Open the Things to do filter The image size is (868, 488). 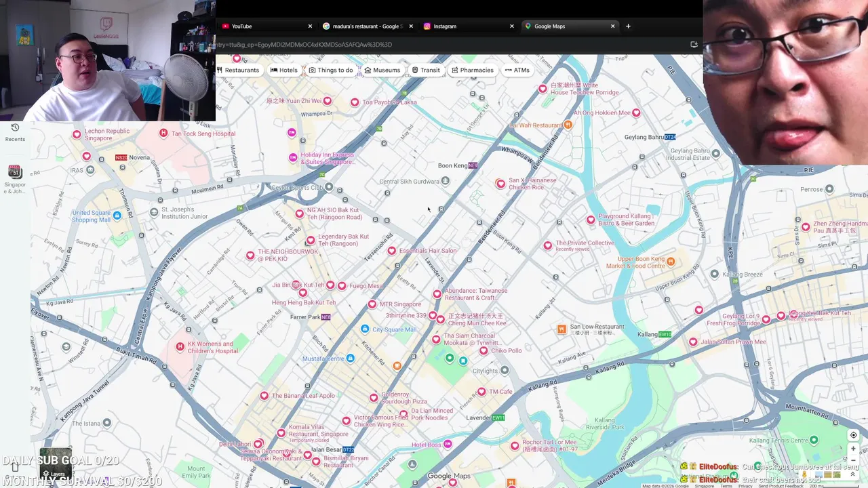(330, 70)
